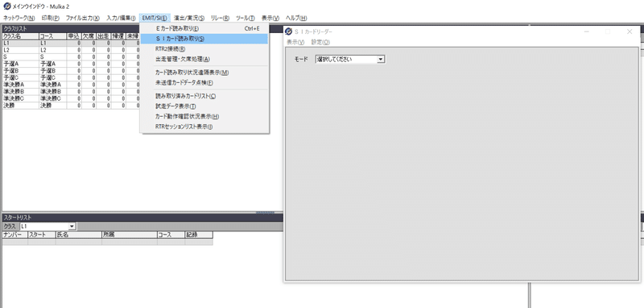
Task: Open the ネットワーク(N) menu
Action: (x=19, y=18)
